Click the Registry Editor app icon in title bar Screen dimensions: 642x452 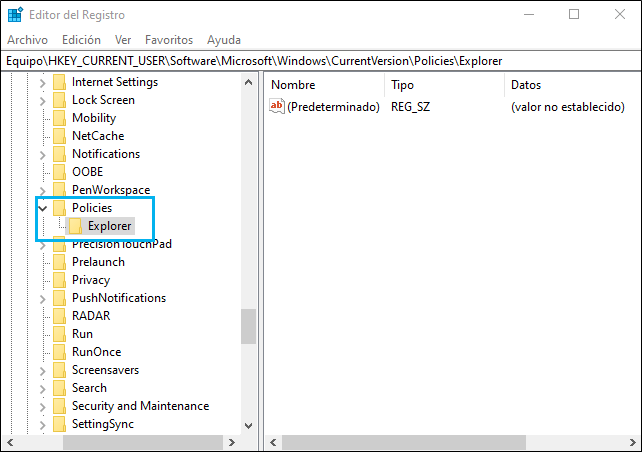tap(14, 15)
